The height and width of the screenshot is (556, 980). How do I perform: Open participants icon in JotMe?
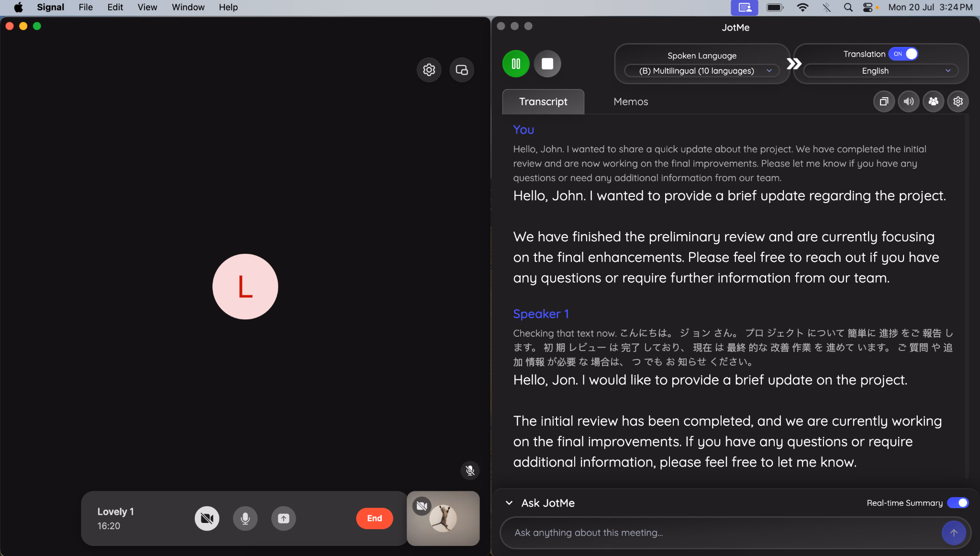[x=933, y=102]
